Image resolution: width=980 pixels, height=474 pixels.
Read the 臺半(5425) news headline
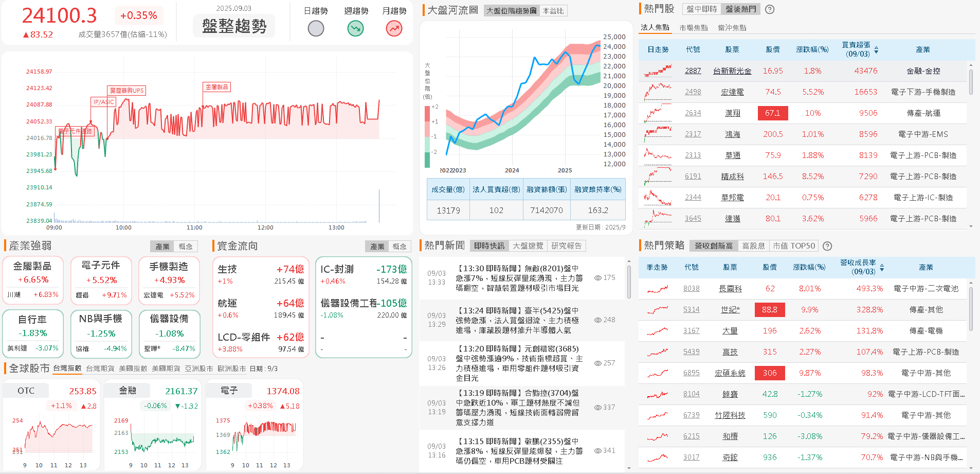517,321
